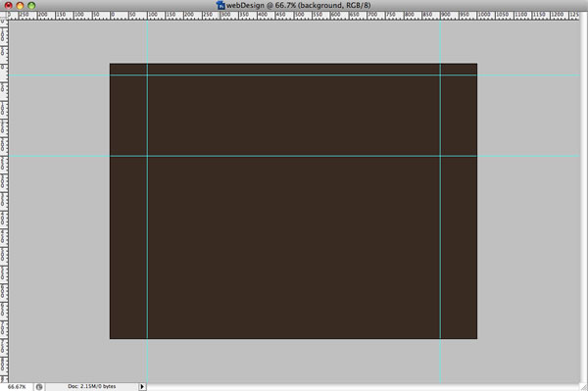This screenshot has height=391, width=588.
Task: Click the window resize grip corner
Action: coord(584,387)
